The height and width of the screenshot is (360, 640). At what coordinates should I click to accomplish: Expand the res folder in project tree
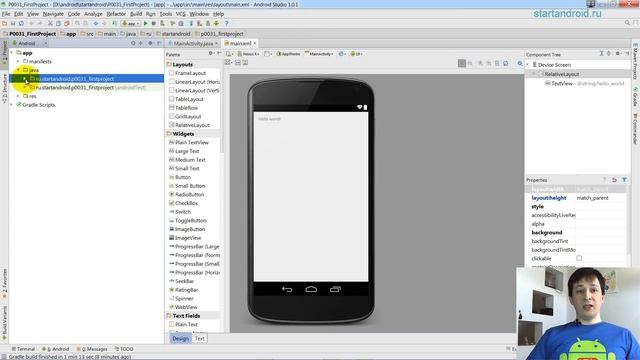[18, 96]
